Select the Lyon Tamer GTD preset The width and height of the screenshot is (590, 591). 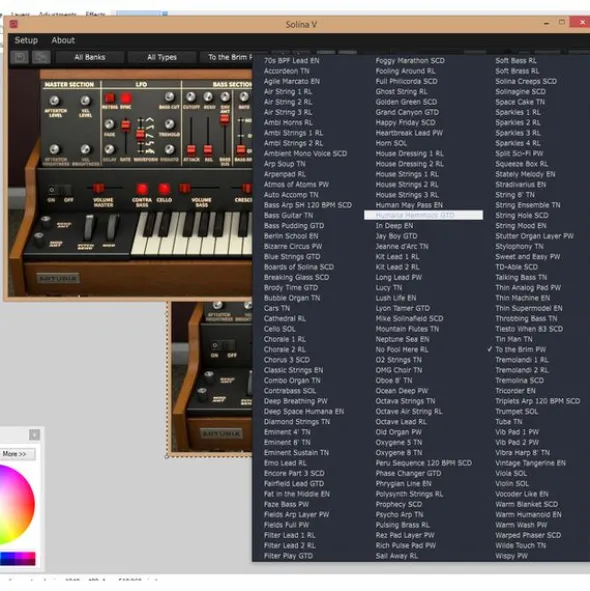[x=403, y=308]
